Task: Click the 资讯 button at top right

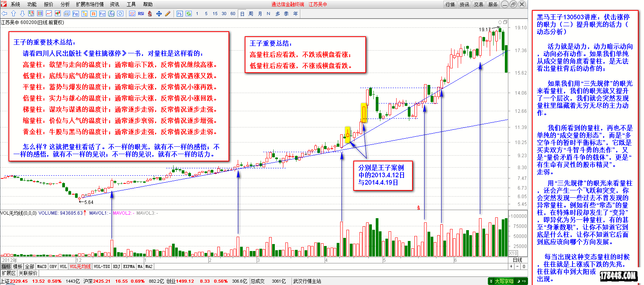Action: pyautogui.click(x=464, y=4)
